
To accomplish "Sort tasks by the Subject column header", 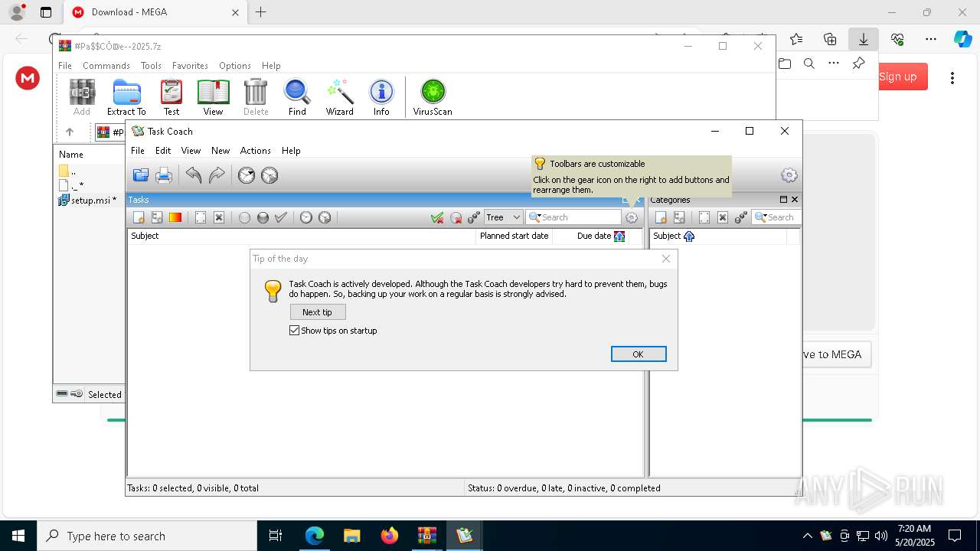I will pos(302,236).
